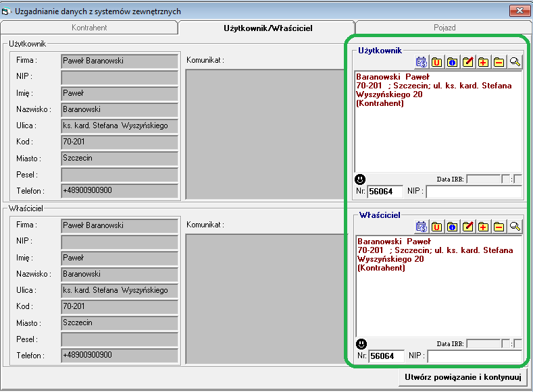Click the blue info folder icon in Użytkownik panel
This screenshot has width=533, height=392.
pyautogui.click(x=452, y=62)
